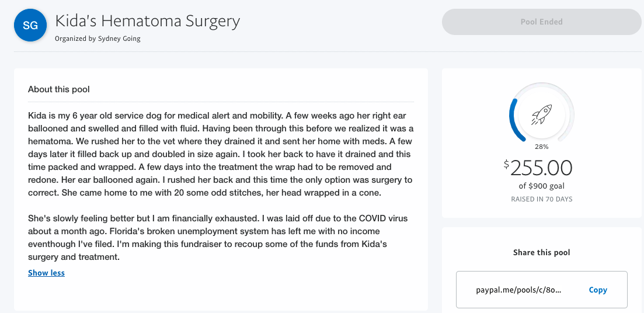Click the Raised in 70 Days label
Viewport: 644px width, 313px height.
(x=541, y=199)
